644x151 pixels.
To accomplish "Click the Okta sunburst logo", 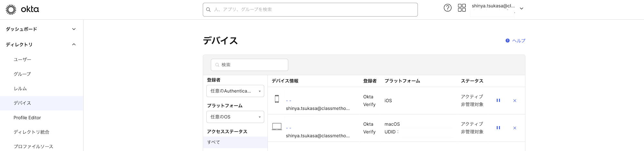I will [x=11, y=10].
